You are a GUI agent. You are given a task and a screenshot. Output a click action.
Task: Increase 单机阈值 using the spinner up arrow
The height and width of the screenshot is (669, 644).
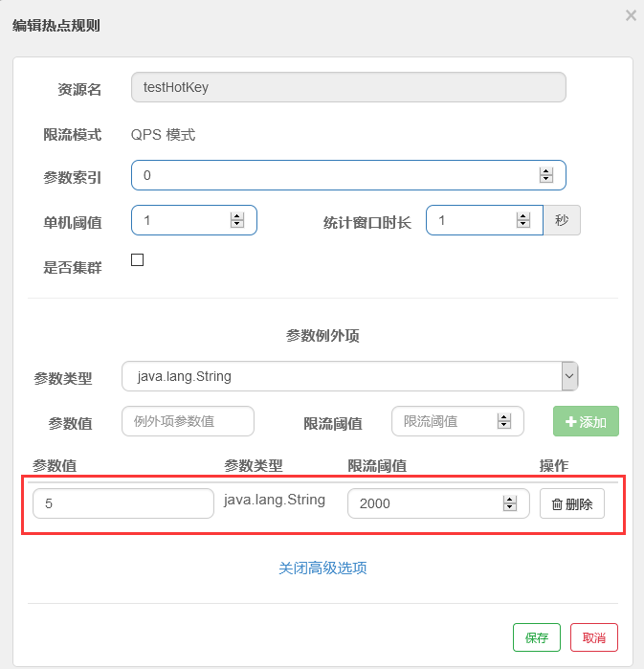point(237,217)
